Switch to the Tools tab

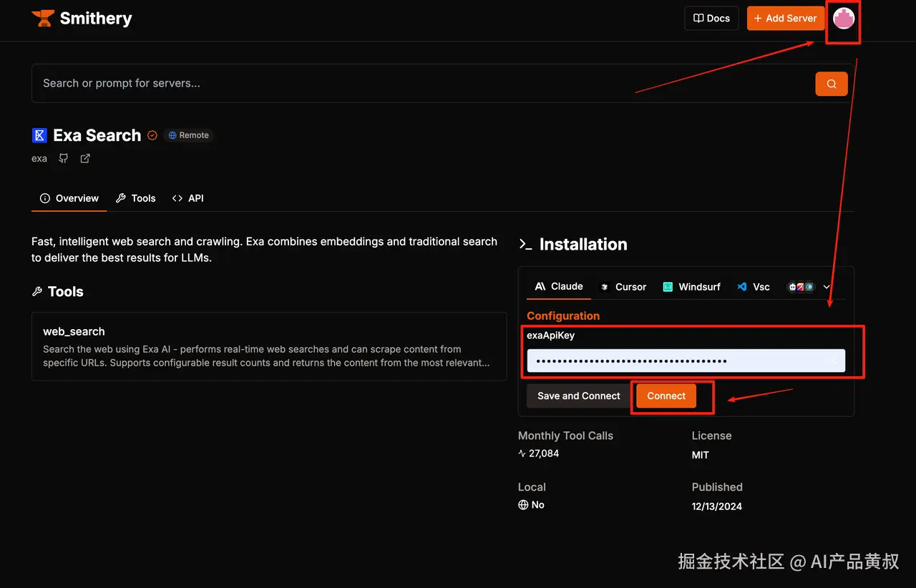coord(136,198)
